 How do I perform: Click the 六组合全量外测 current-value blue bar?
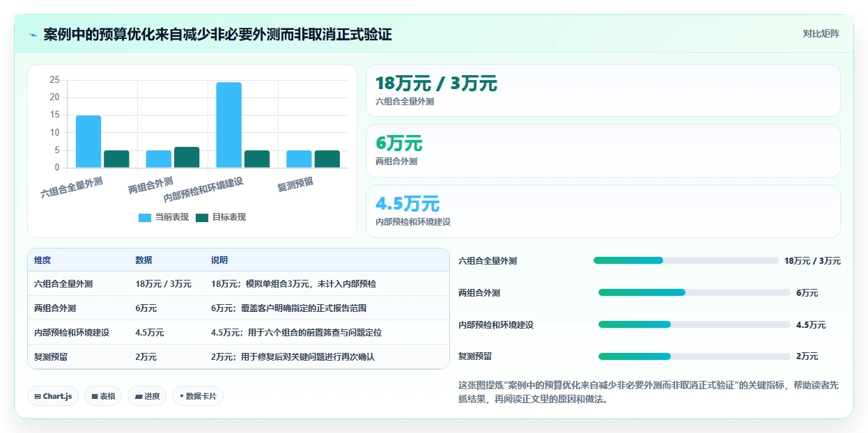point(88,141)
